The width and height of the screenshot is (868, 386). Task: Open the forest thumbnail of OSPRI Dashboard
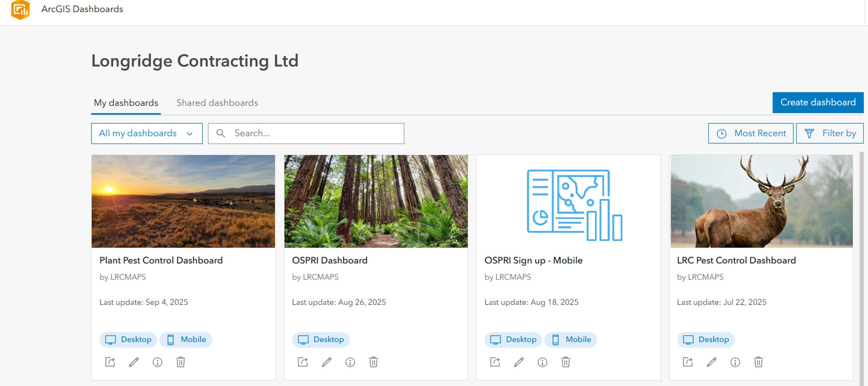376,201
